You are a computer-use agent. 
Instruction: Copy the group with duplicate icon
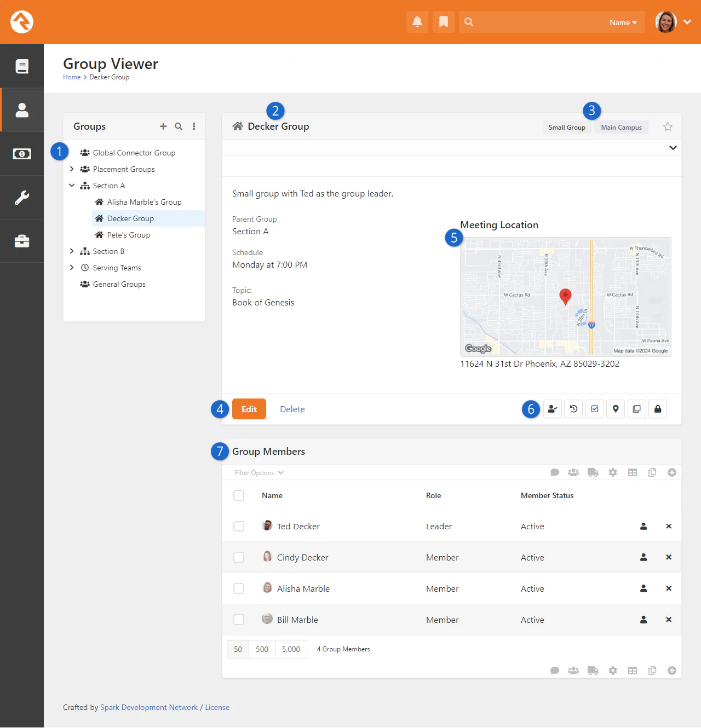pos(636,409)
